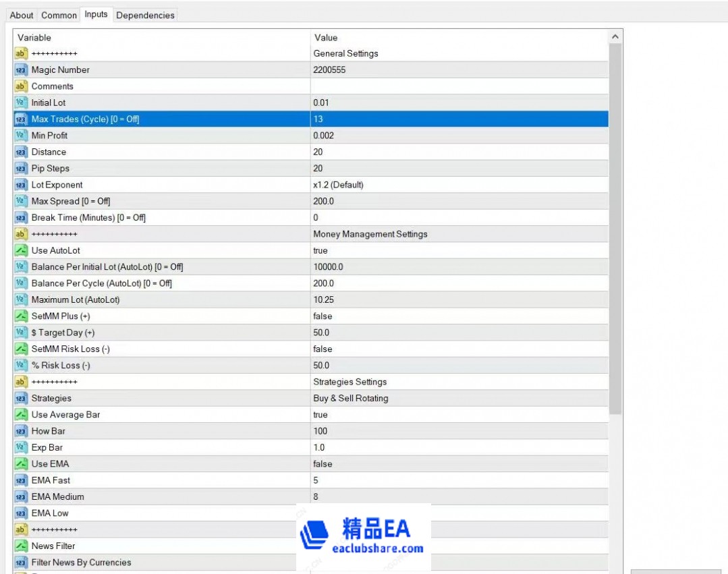Click the Magic Number integer type icon
This screenshot has height=574, width=728.
20,70
